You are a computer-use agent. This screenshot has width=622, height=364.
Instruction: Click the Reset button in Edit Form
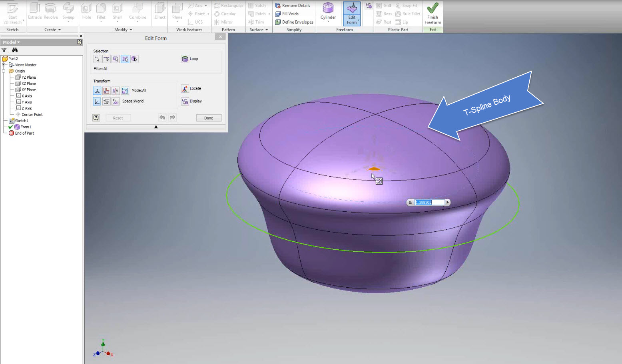pyautogui.click(x=118, y=117)
